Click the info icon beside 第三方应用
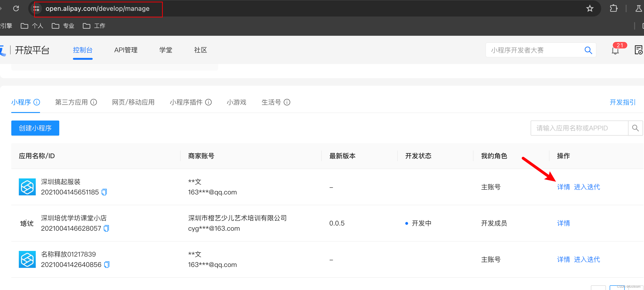 pos(94,102)
